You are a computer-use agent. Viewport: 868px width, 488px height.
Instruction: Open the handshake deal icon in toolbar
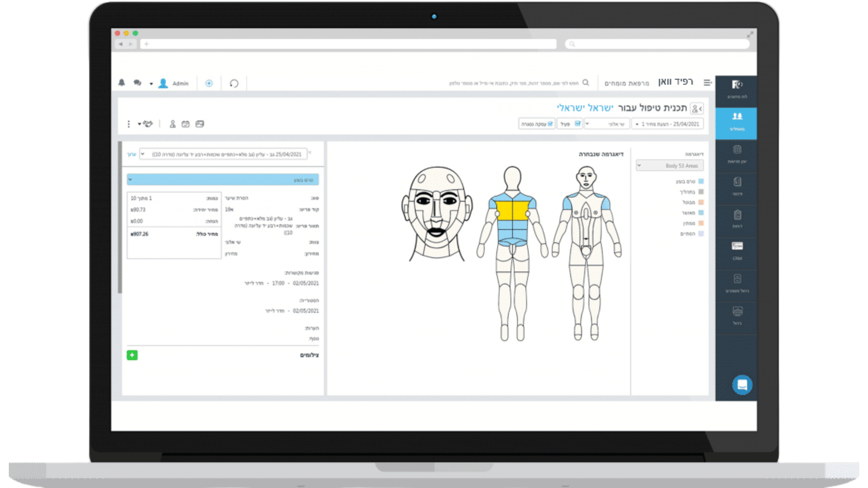[x=148, y=124]
